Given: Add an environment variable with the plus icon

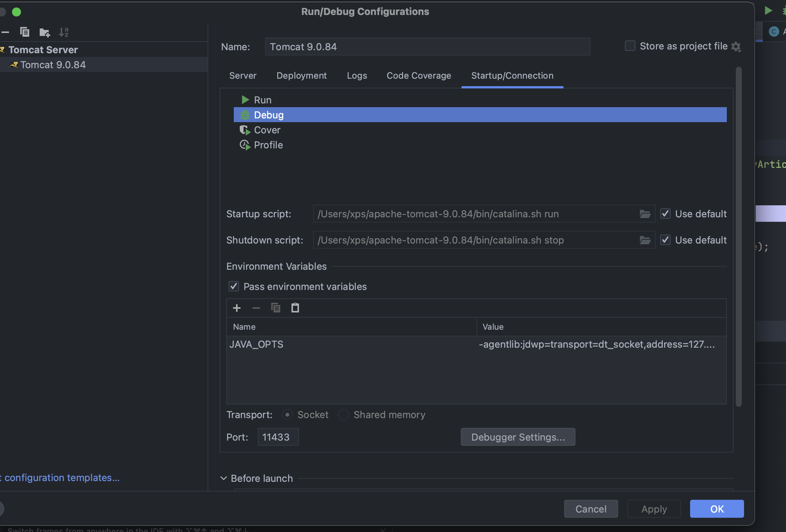Looking at the screenshot, I should point(237,308).
